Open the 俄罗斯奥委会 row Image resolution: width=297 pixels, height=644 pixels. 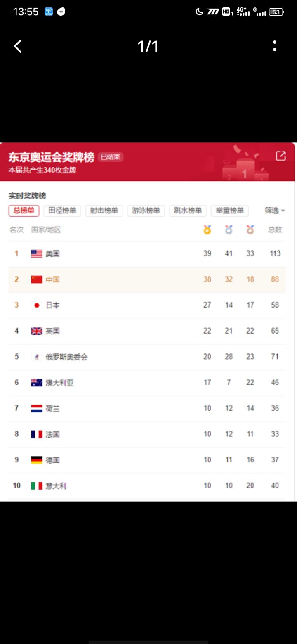click(x=147, y=357)
